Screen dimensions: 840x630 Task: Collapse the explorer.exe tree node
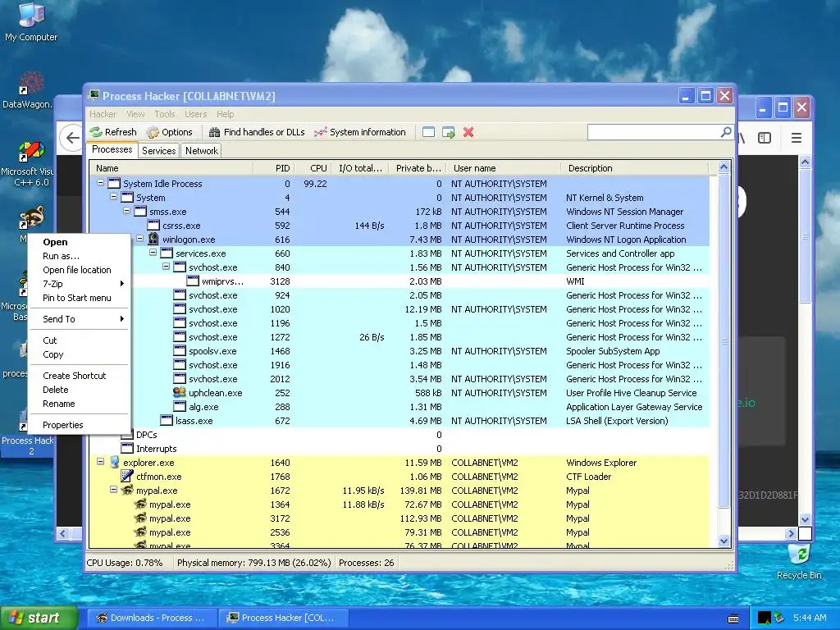click(100, 461)
